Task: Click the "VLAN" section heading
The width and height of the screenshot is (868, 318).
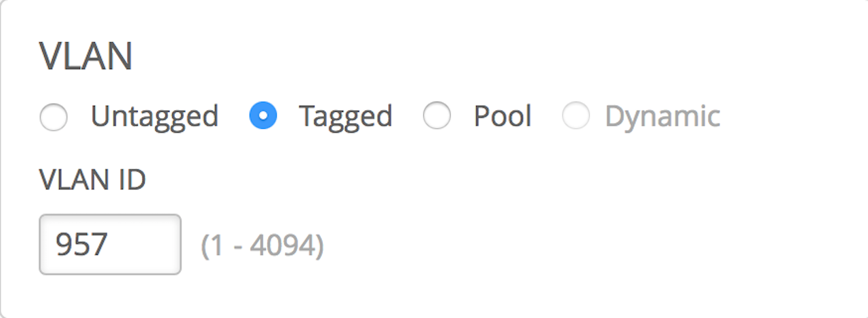Action: pyautogui.click(x=85, y=57)
